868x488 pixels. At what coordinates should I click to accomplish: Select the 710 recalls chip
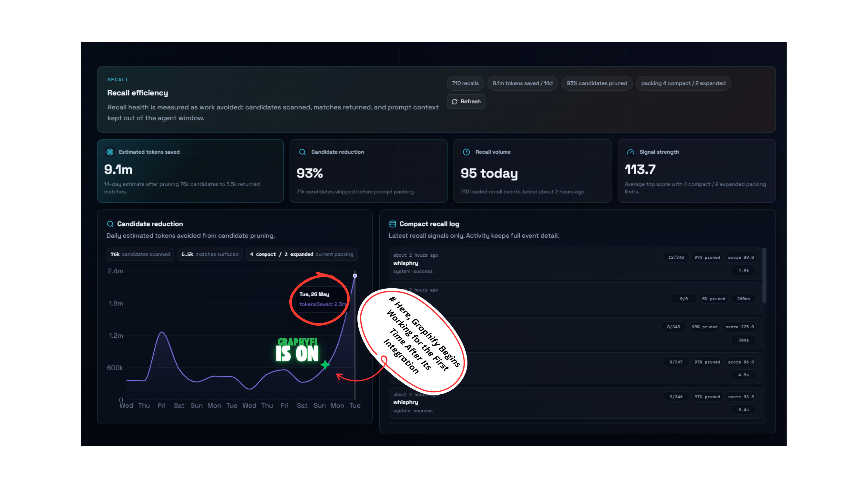point(465,83)
